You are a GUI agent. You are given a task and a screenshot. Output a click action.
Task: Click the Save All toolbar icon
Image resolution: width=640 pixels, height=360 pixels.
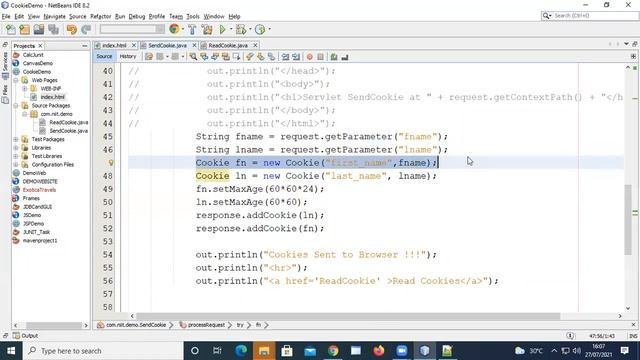coord(53,29)
